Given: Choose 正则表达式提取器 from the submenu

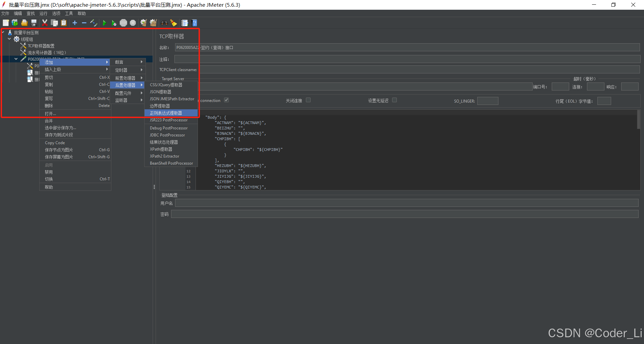Looking at the screenshot, I should click(x=171, y=113).
